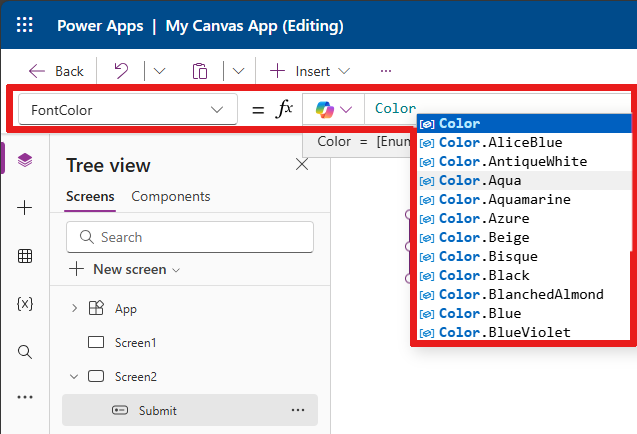This screenshot has width=637, height=434.
Task: Open the Insert menu
Action: tap(310, 71)
